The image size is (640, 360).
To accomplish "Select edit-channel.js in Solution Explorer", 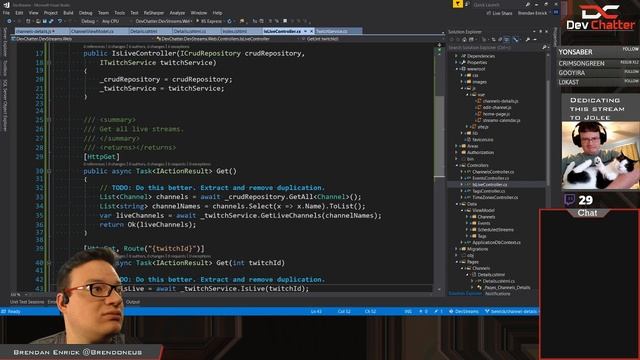I will pos(497,107).
